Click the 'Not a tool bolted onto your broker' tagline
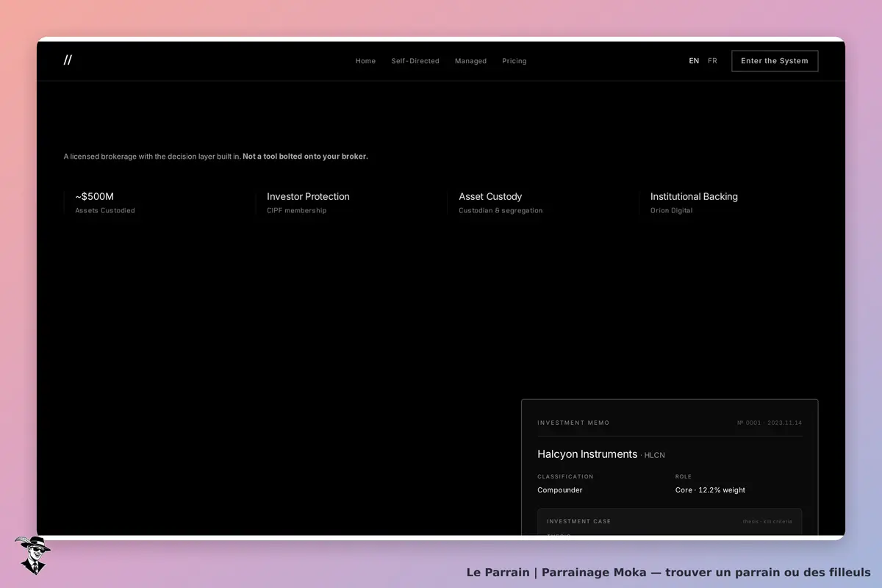Screen dimensions: 882x588 click(305, 157)
